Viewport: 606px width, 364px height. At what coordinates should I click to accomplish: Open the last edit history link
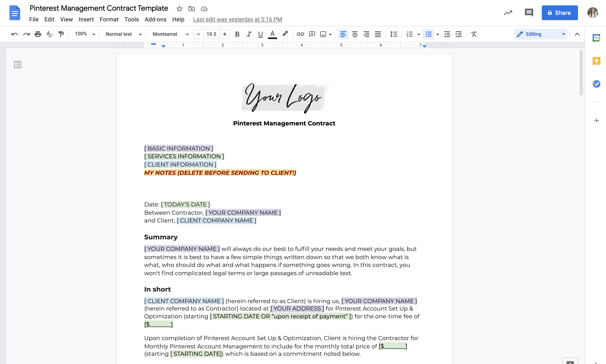click(237, 19)
